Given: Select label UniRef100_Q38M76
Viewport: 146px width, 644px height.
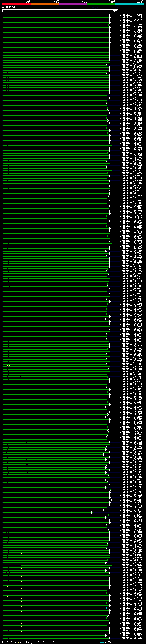Looking at the screenshot, I should [131, 40].
